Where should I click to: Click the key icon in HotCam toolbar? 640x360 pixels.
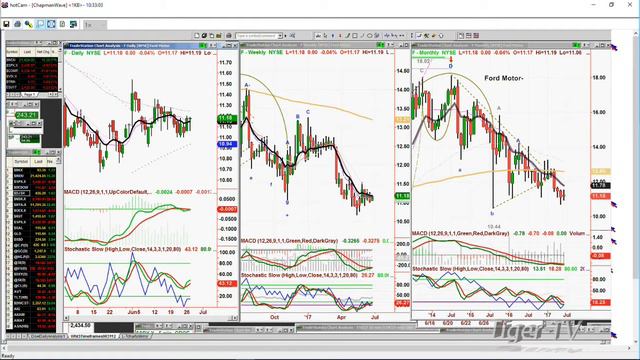point(29,24)
